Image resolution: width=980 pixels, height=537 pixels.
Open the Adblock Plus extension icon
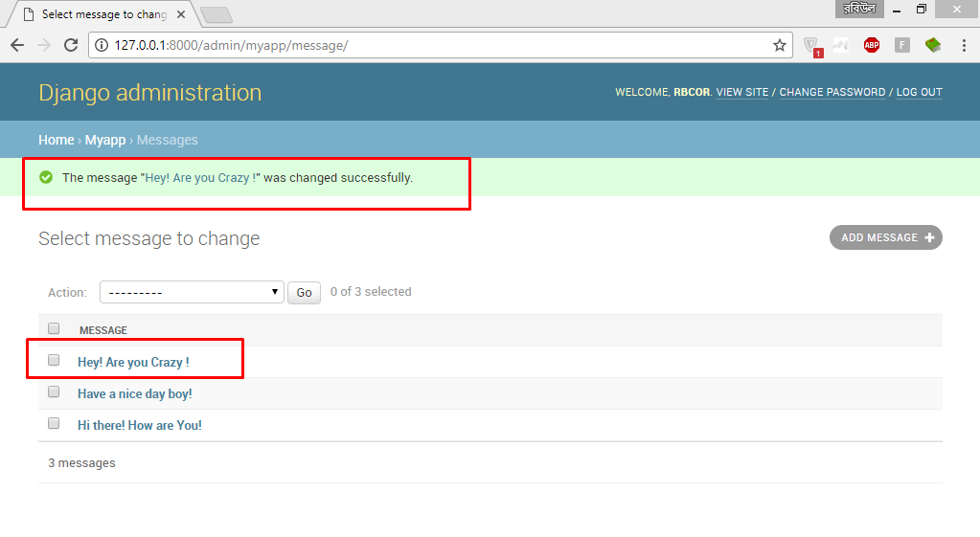(x=871, y=45)
